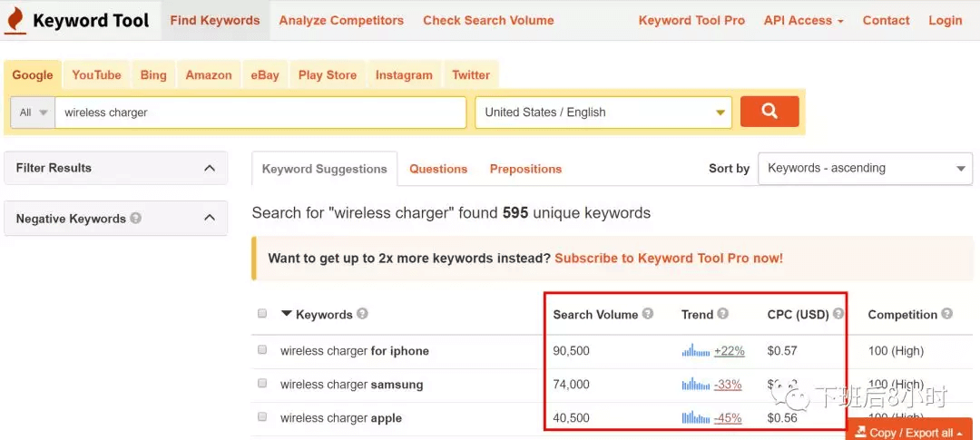Click the orange magnifier search button
Screen dimensions: 980x440
coord(769,112)
